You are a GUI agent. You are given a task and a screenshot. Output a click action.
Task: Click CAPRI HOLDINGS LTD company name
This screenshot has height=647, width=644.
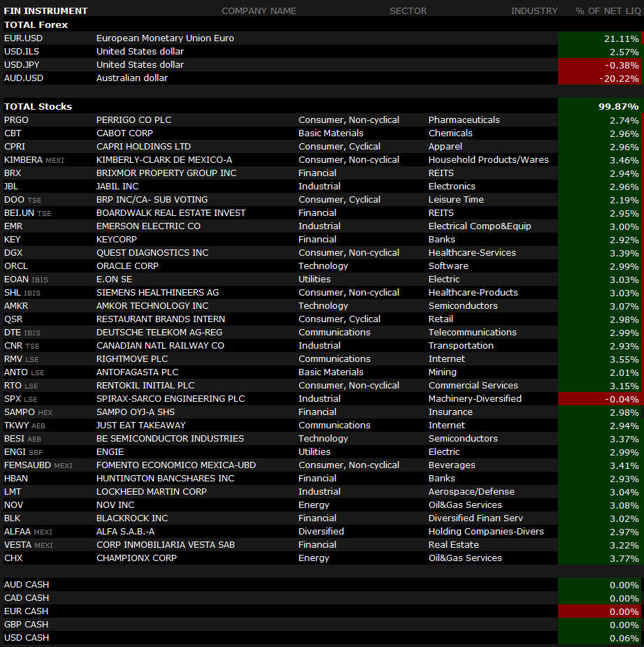click(143, 147)
